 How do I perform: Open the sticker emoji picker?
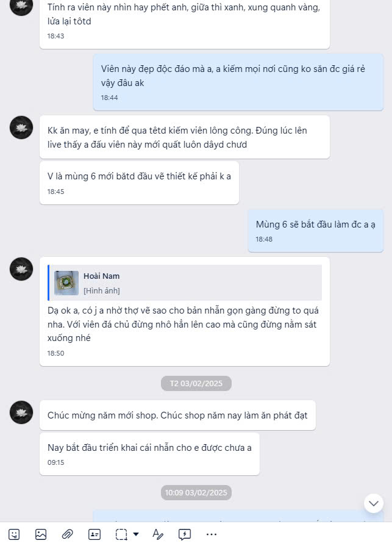14,534
